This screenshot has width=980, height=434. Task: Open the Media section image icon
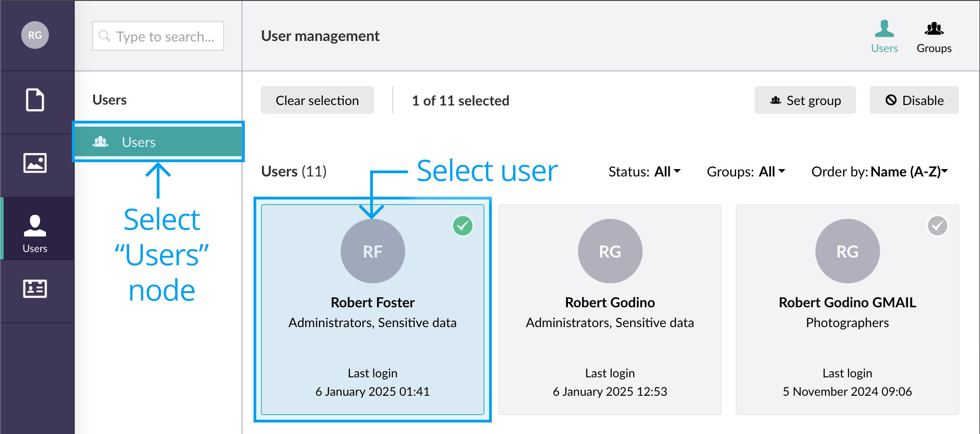(35, 163)
